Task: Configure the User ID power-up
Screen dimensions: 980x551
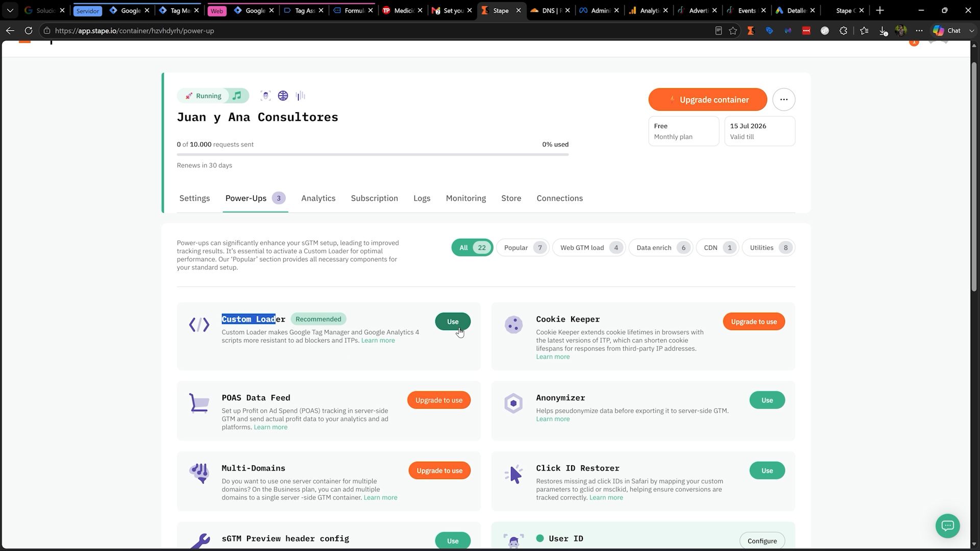Action: (x=762, y=541)
